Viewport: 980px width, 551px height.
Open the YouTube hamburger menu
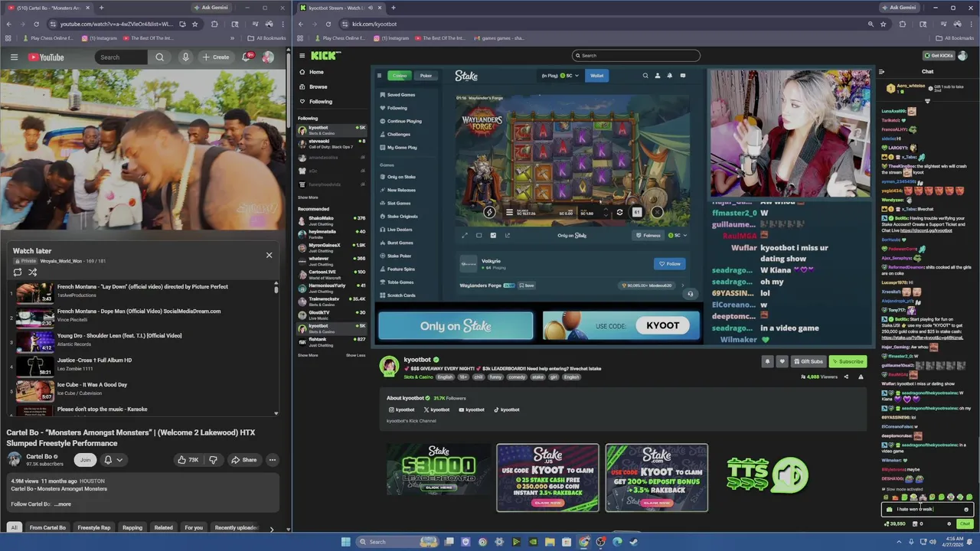pos(14,57)
